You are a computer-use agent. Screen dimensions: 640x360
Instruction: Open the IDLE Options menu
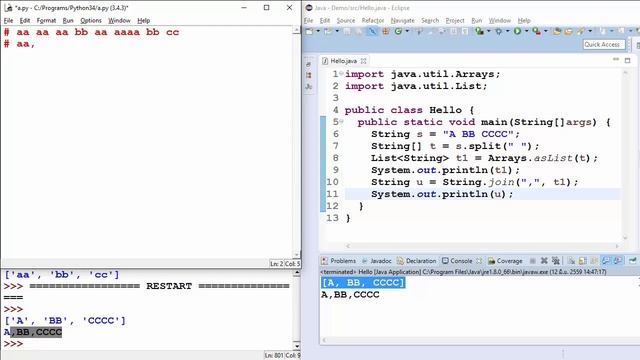point(91,20)
